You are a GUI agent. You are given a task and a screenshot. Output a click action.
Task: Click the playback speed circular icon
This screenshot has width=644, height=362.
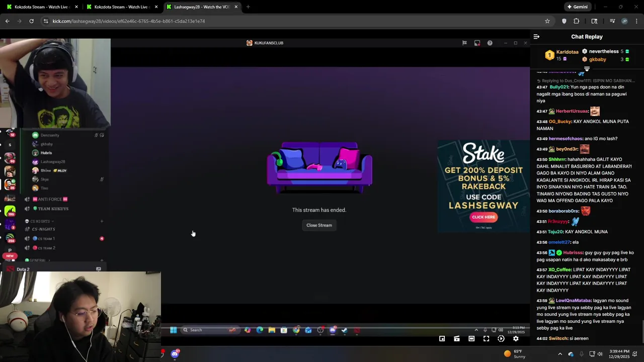(x=501, y=339)
